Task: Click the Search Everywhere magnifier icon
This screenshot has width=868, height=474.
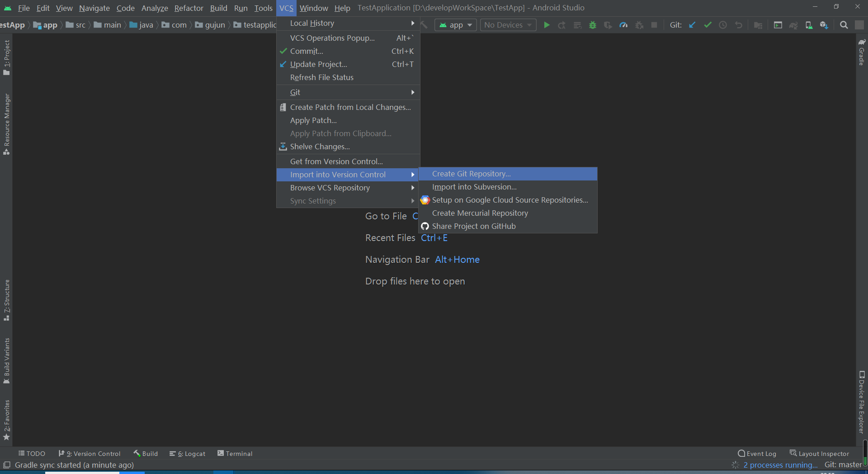Action: [x=844, y=25]
